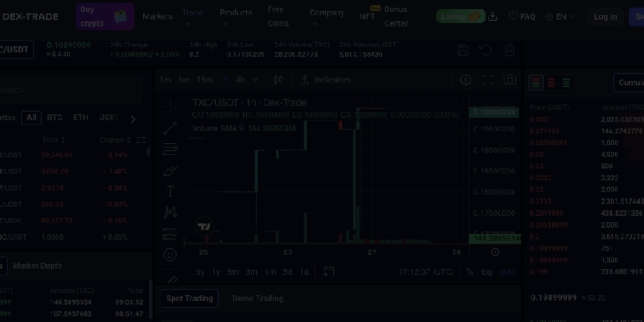644x322 pixels.
Task: Open the prediction and measurement tools
Action: point(170,234)
